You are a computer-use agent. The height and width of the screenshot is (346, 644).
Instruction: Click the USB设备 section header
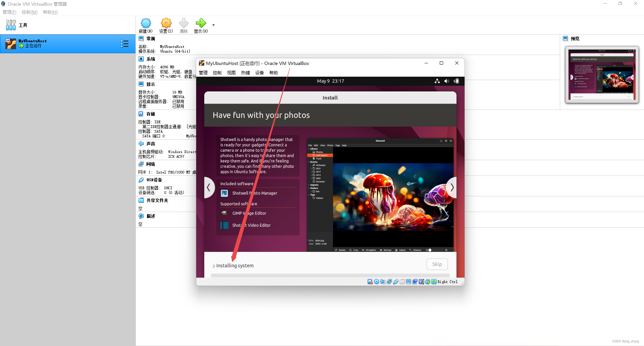tap(154, 180)
